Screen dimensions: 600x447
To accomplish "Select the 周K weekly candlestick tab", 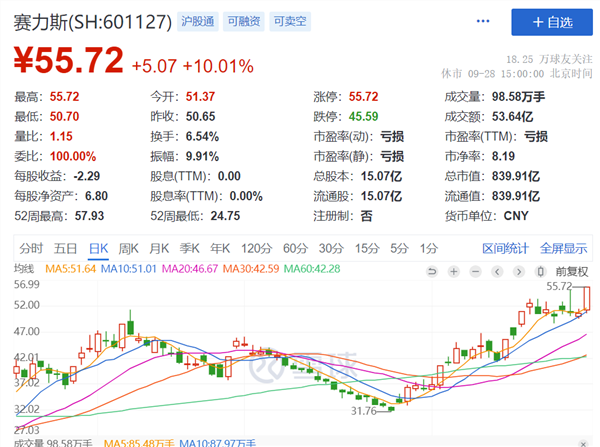I will (128, 248).
